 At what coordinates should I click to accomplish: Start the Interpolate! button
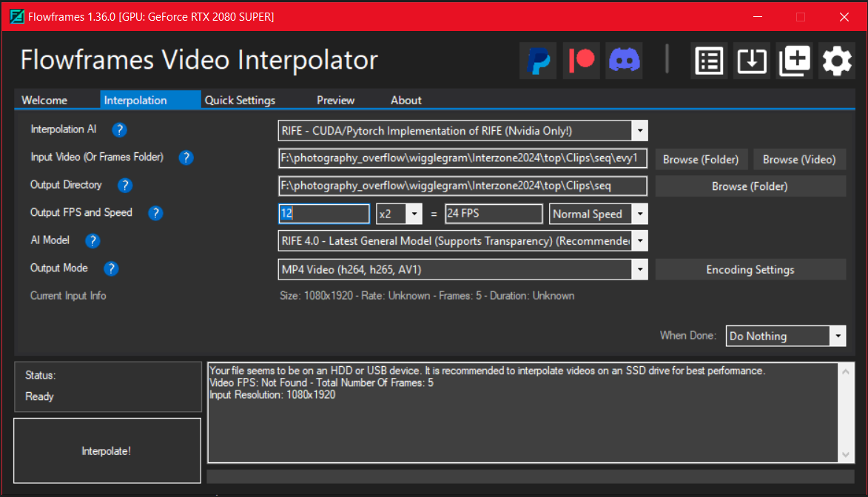[x=107, y=450]
